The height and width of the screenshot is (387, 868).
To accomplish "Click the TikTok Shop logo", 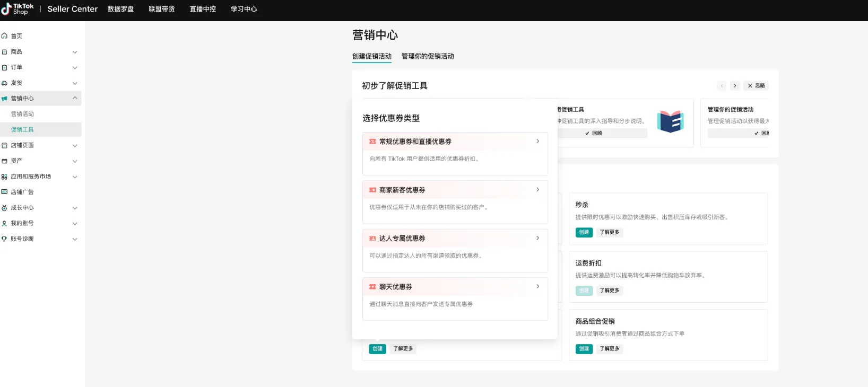I will click(18, 9).
